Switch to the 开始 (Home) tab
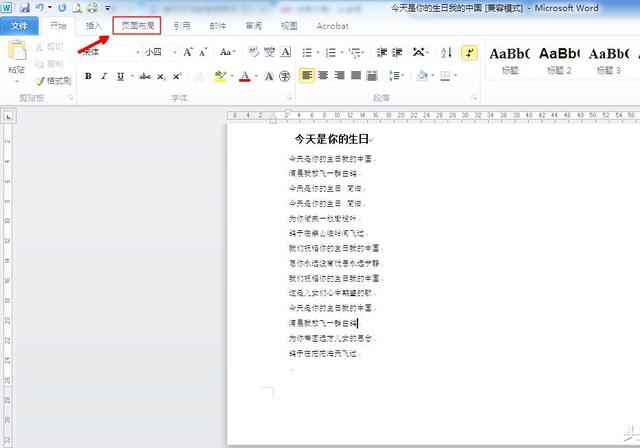 pos(58,26)
